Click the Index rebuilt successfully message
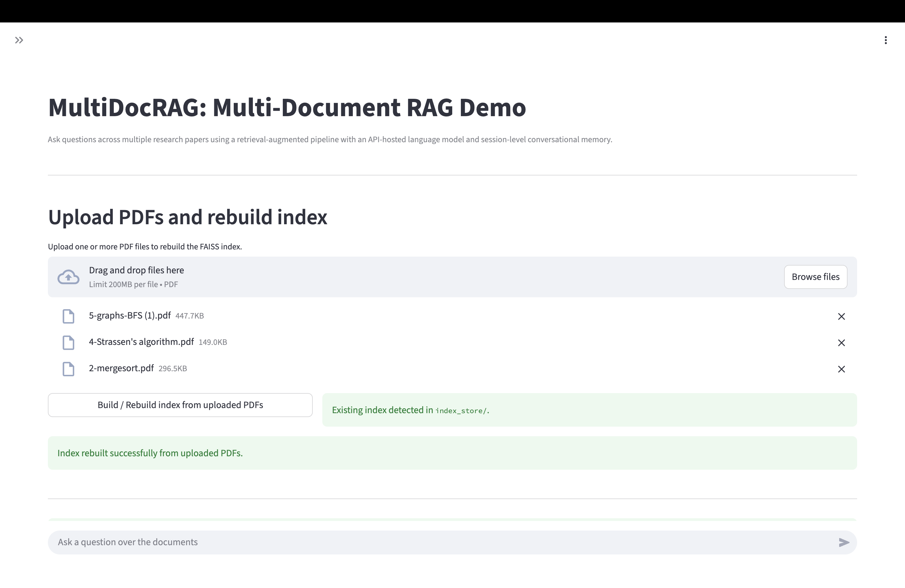Image resolution: width=905 pixels, height=588 pixels. point(452,453)
